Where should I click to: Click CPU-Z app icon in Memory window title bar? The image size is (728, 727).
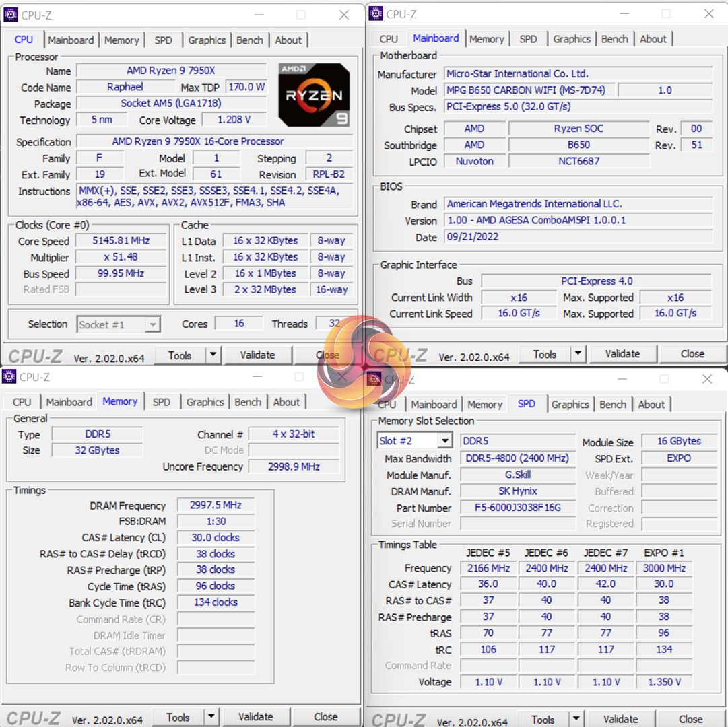(9, 377)
